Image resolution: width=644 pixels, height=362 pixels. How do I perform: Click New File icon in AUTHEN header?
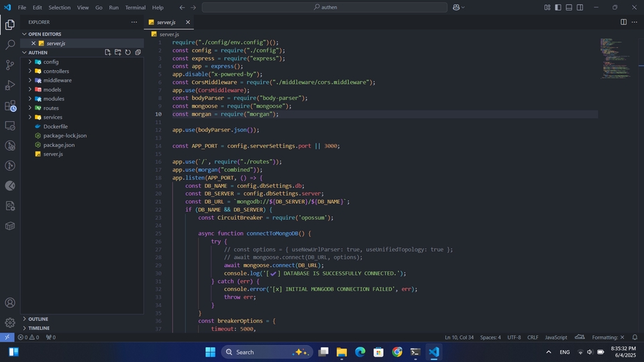[x=107, y=52]
